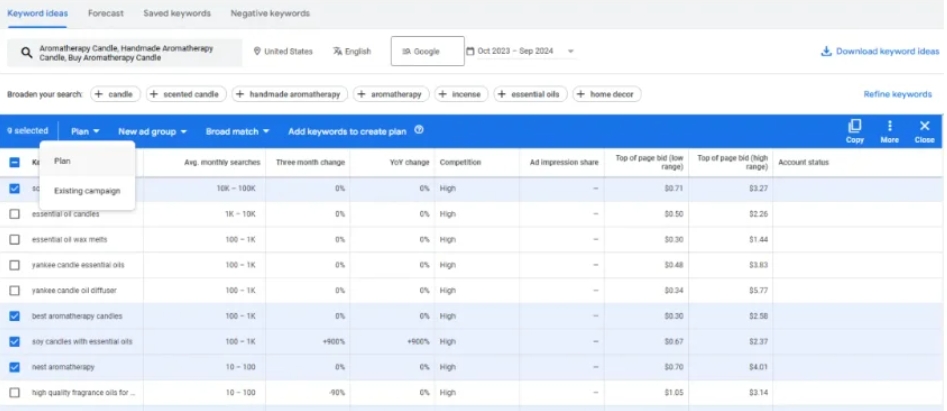Viewport: 947px width, 411px height.
Task: Click Download keyword ideas link
Action: pos(880,51)
